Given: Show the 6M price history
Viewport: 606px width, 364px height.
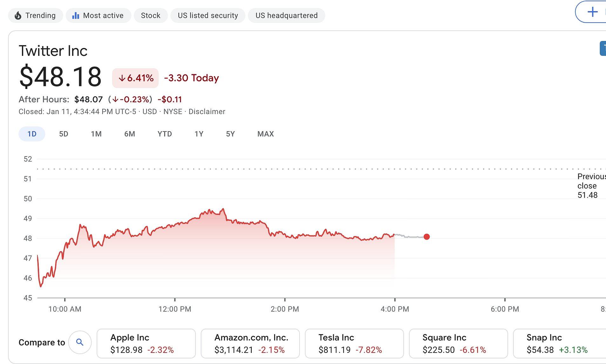Looking at the screenshot, I should (x=130, y=134).
